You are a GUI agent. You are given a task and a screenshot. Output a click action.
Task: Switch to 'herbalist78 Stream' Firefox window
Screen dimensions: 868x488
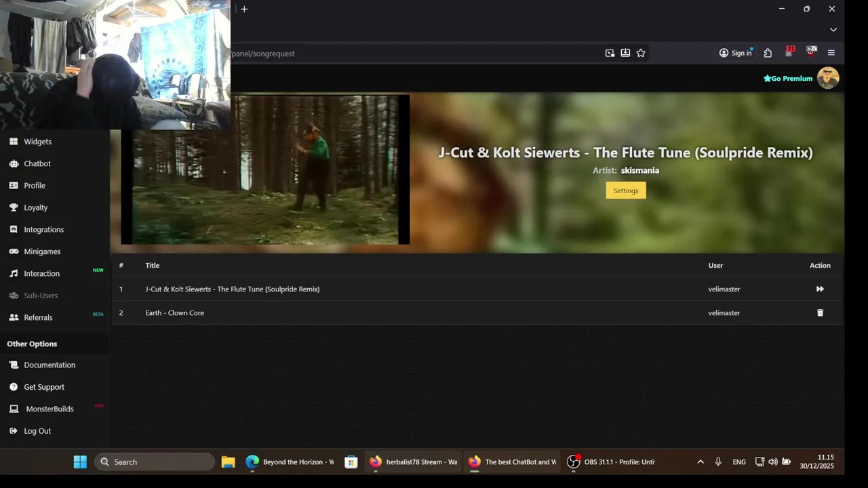[412, 462]
